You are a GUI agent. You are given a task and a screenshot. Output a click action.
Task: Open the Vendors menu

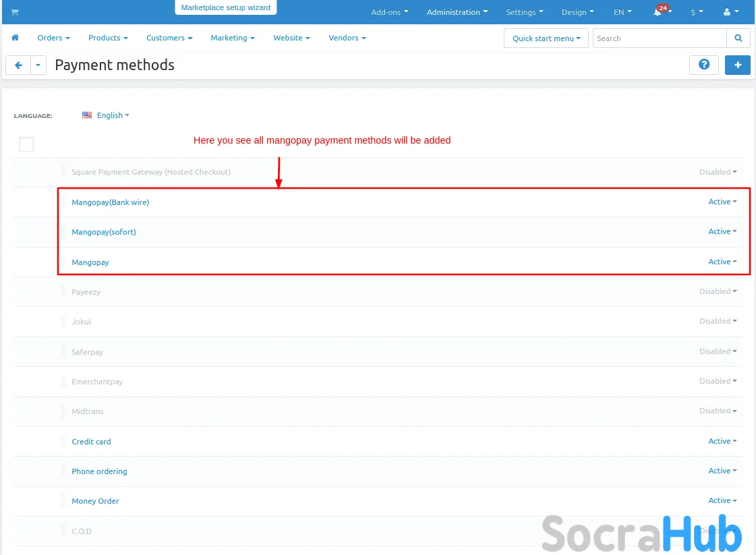347,38
